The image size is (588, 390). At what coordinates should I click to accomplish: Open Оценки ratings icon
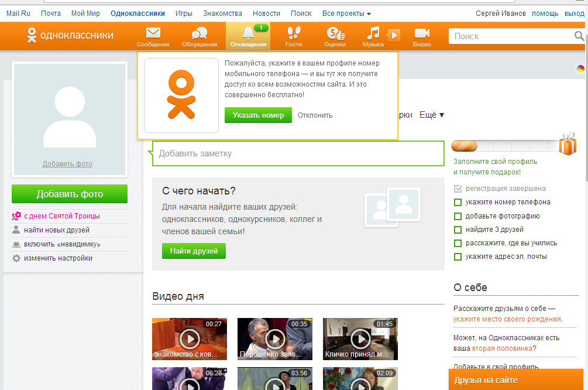pyautogui.click(x=335, y=33)
